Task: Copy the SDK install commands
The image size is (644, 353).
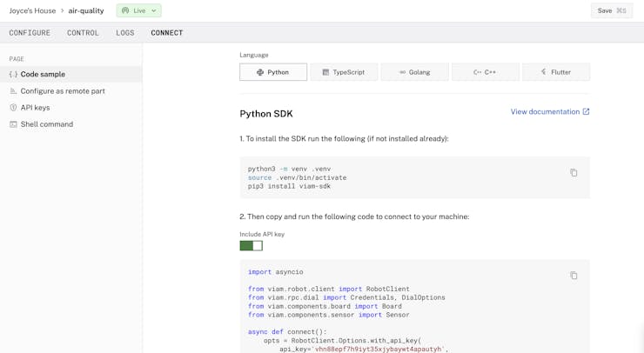Action: click(574, 173)
